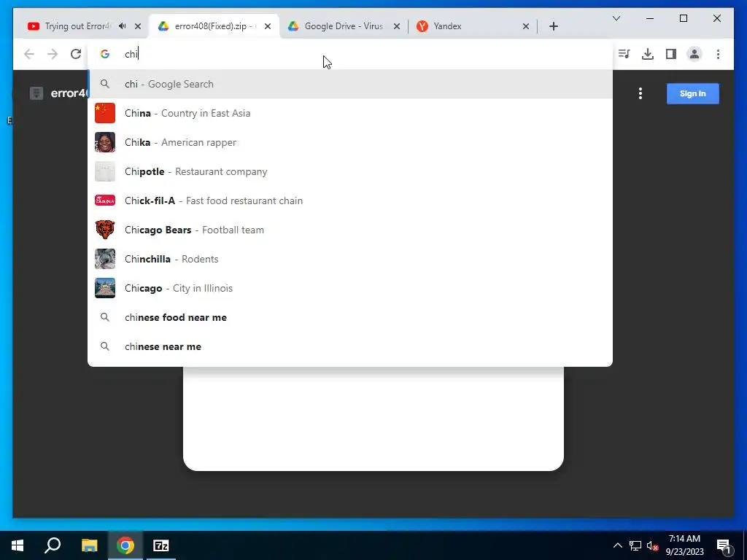This screenshot has width=747, height=560.
Task: Click the Sign in button
Action: (693, 93)
